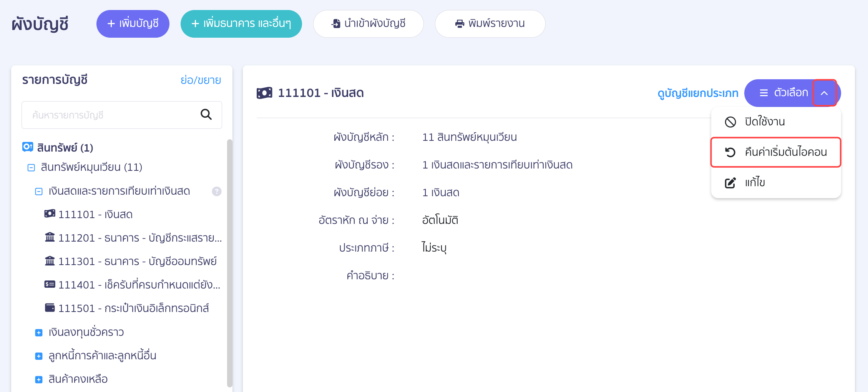Screen dimensions: 868x392
Task: Select แก้ไข from options menu
Action: click(776, 182)
